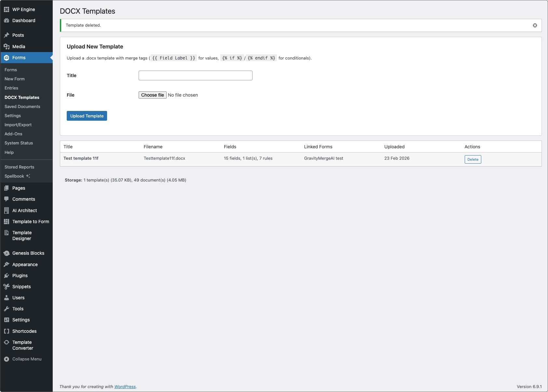Click the Appearance paintbrush icon
The image size is (548, 392).
(x=7, y=264)
